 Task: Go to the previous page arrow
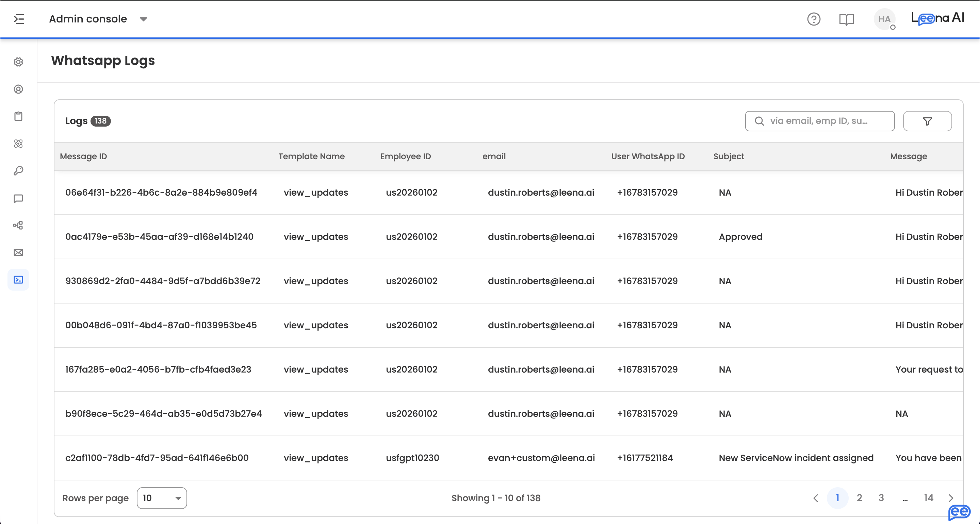pos(816,498)
